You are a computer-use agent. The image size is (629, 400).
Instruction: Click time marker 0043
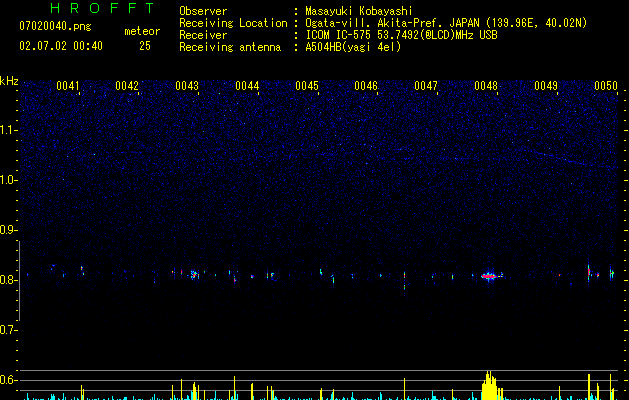pyautogui.click(x=187, y=86)
